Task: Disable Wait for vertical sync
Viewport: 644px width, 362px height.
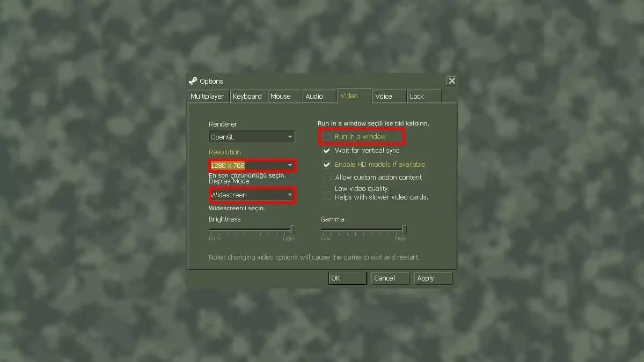Action: click(327, 151)
